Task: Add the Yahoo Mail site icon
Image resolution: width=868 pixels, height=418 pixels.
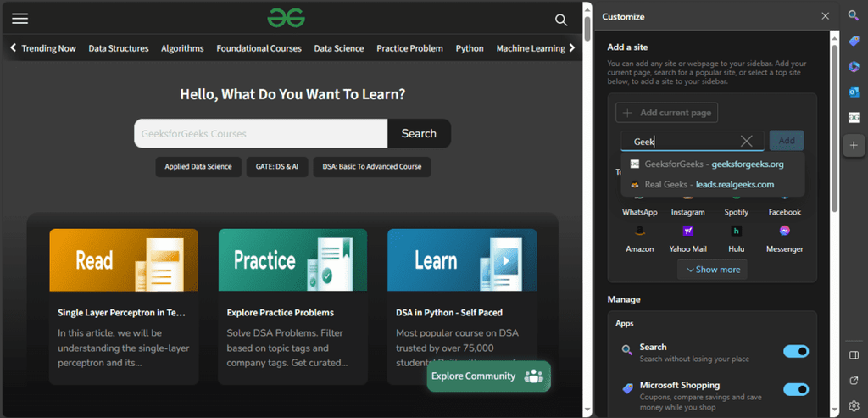Action: (x=687, y=231)
